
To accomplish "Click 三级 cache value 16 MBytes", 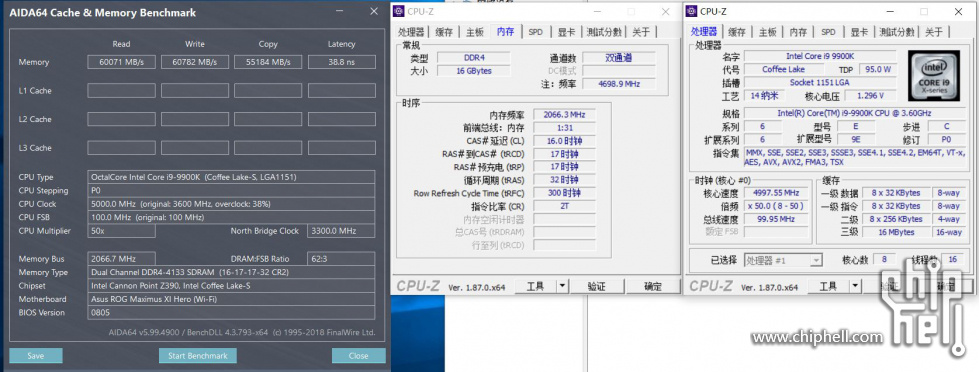I will [x=896, y=232].
